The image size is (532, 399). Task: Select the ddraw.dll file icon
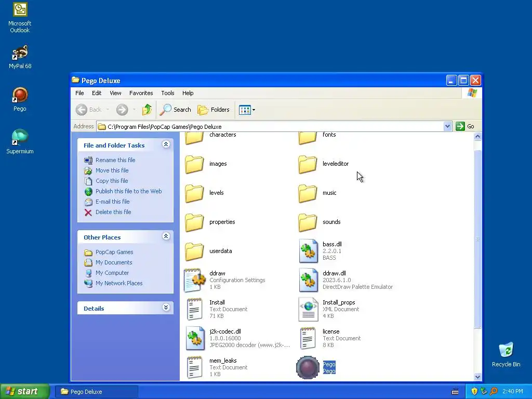[308, 280]
